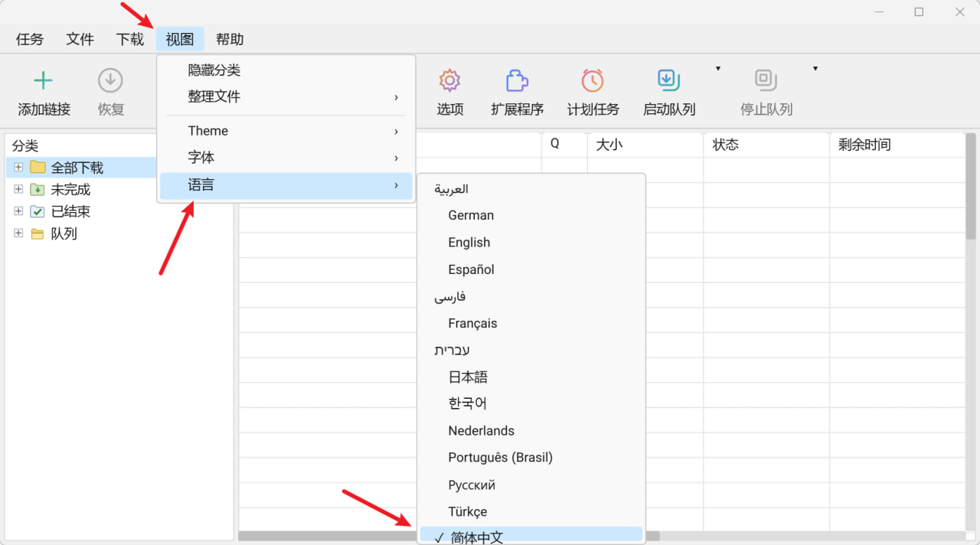Click the Queues folder icon in tree
980x545 pixels.
(x=38, y=233)
